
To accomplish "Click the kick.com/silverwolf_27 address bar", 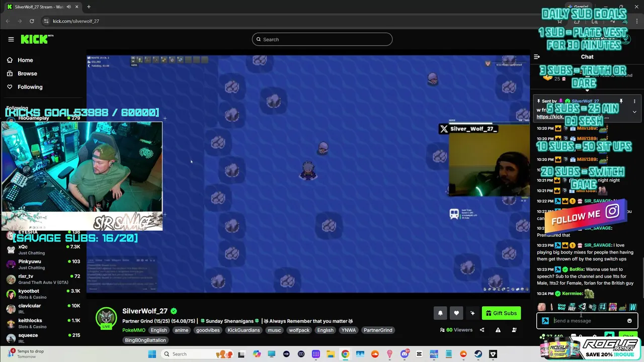I will click(x=76, y=21).
